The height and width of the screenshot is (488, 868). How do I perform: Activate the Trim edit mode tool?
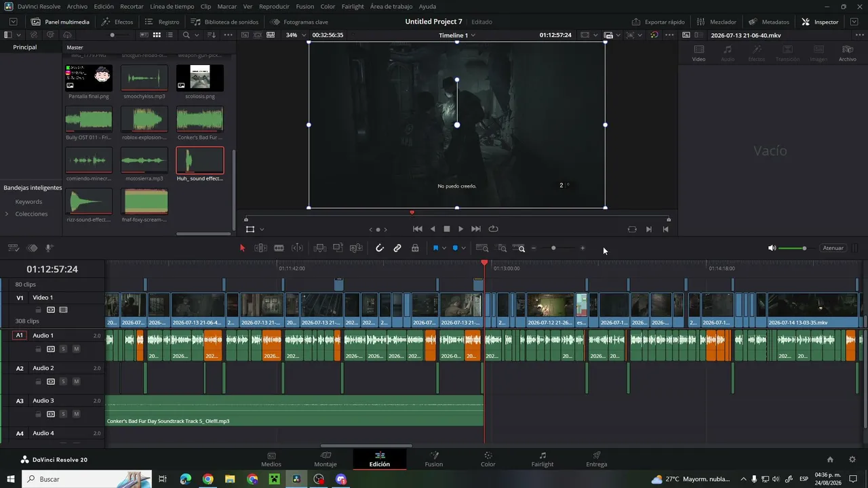(260, 248)
